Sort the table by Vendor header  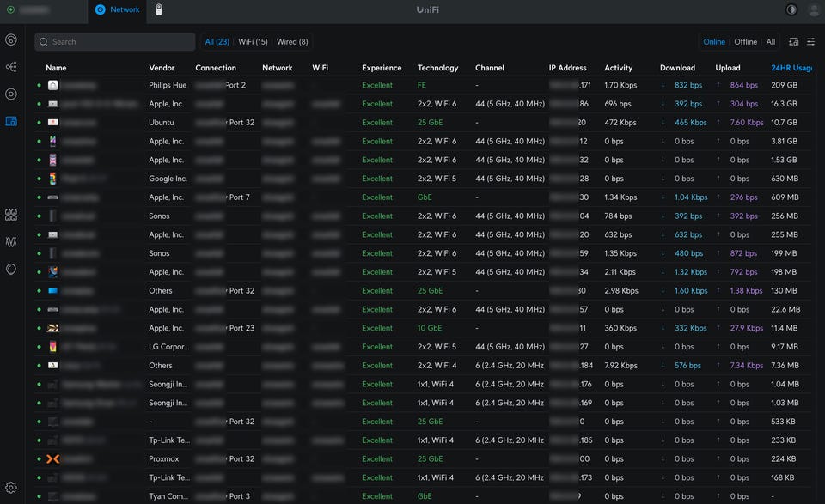pos(162,68)
